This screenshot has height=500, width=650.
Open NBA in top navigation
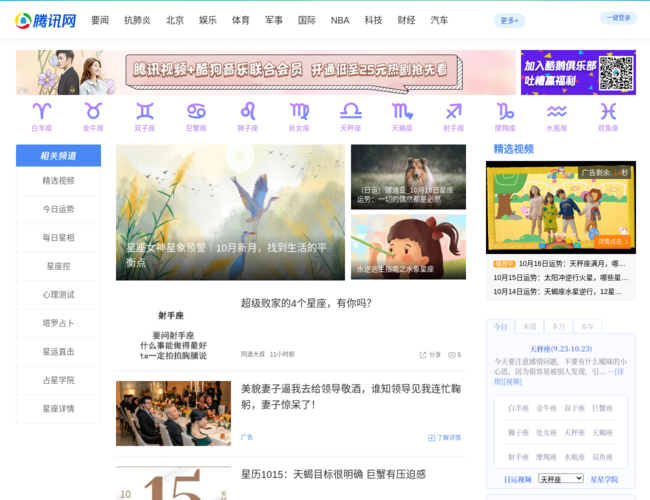click(x=340, y=20)
